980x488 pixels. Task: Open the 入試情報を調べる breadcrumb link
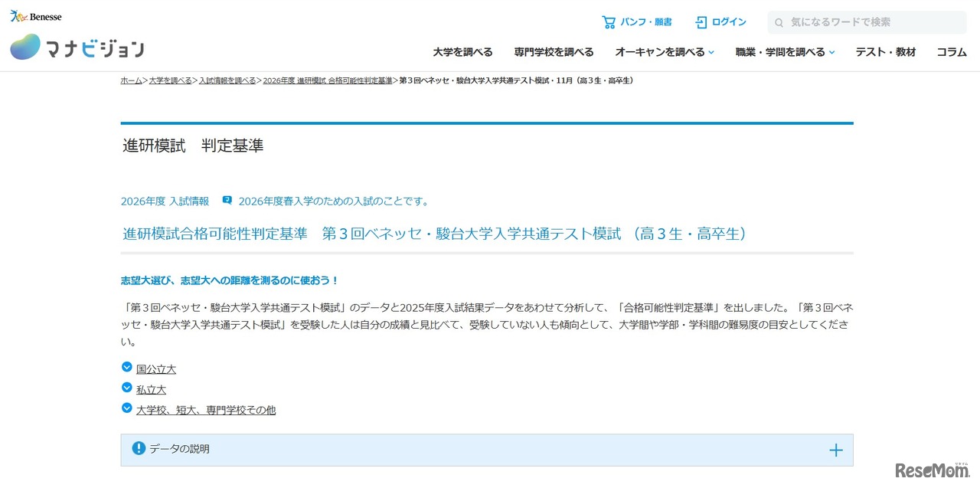[x=227, y=80]
